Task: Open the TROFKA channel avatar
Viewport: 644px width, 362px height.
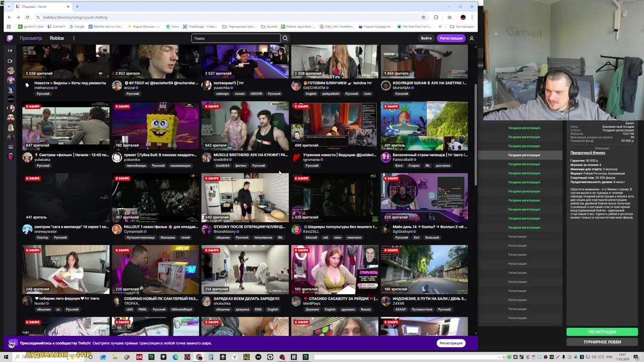Action: (117, 301)
